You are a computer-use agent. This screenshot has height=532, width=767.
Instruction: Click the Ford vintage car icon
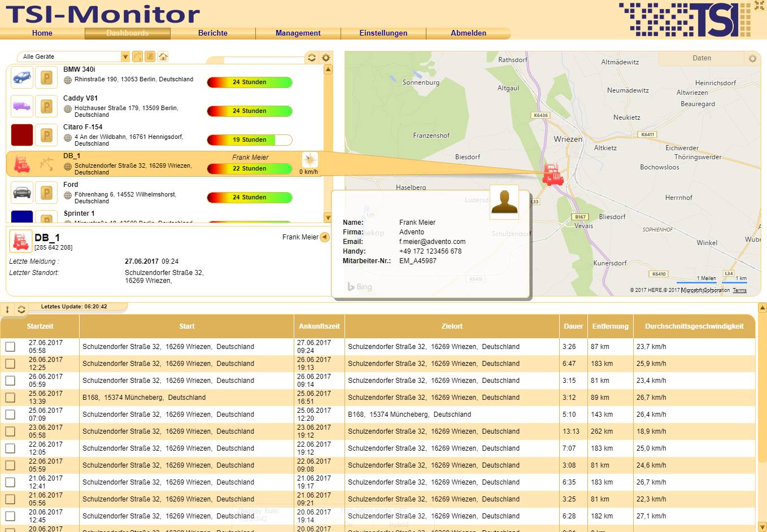(x=22, y=193)
